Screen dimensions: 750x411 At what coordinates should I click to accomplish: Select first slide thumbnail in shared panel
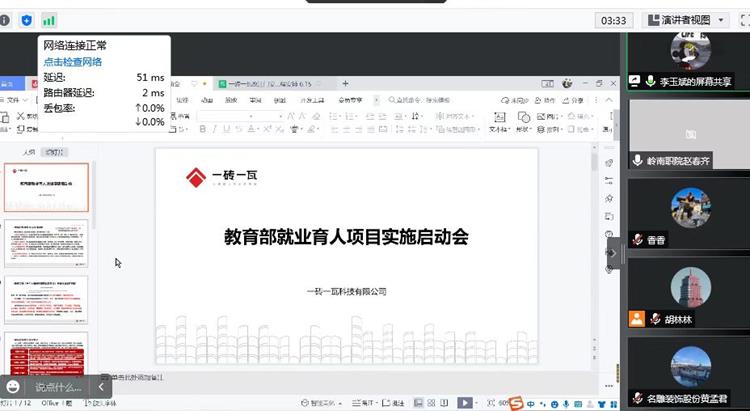tap(46, 187)
